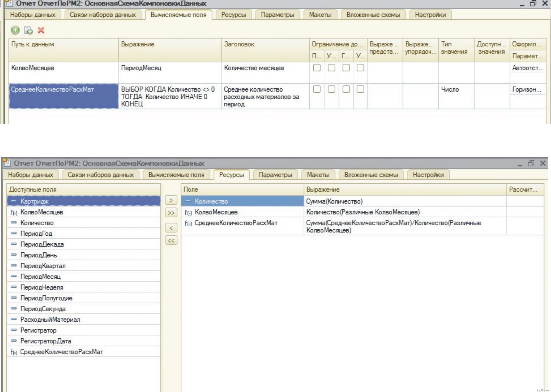Open Наборы данных tab in lower window
The height and width of the screenshot is (392, 551).
point(31,175)
